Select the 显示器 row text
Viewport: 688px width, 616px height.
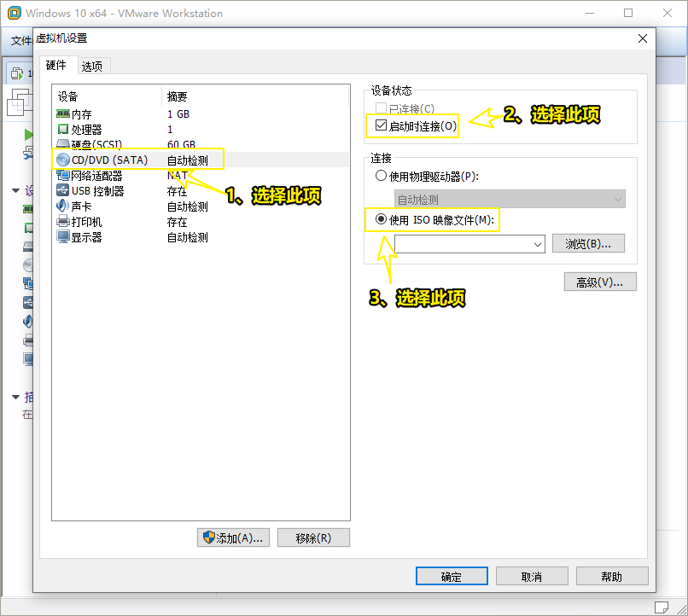(86, 236)
